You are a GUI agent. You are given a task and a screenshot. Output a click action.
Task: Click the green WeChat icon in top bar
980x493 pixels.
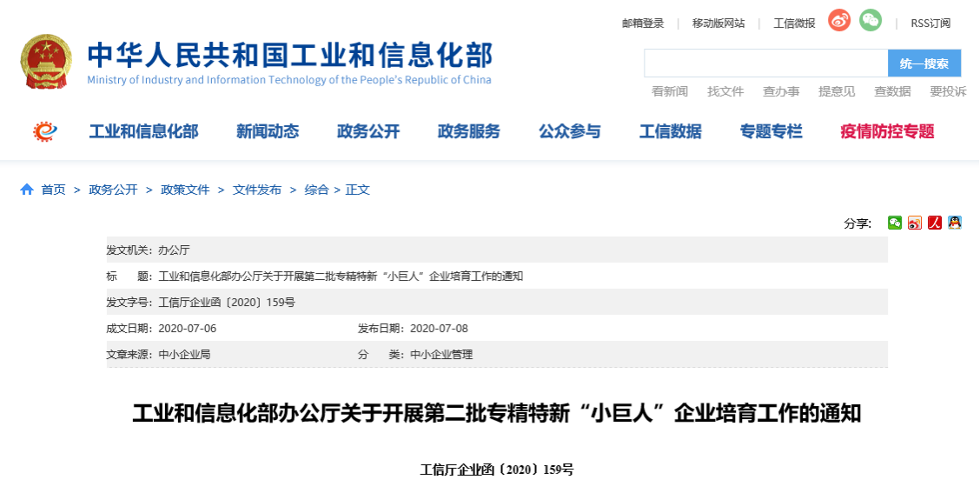tap(871, 20)
